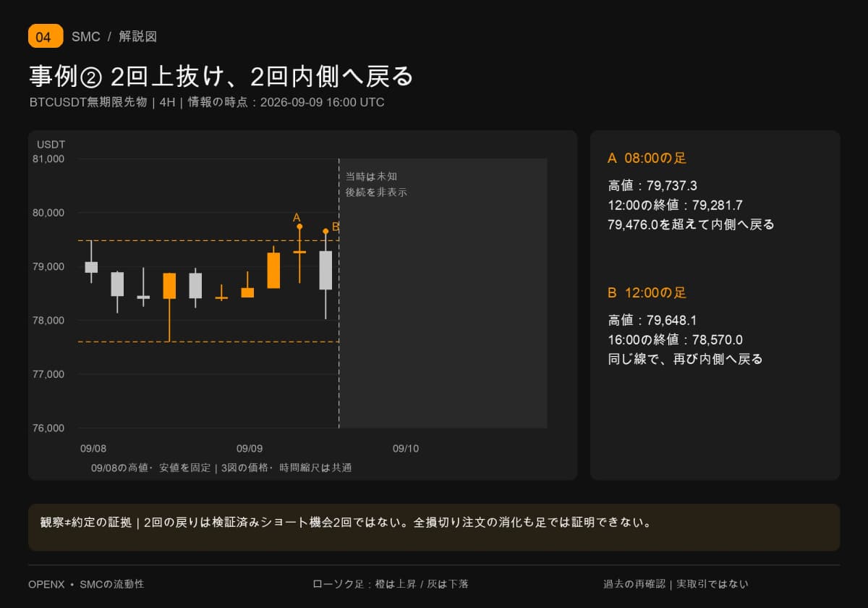868x608 pixels.
Task: Click the 解説図 breadcrumb text
Action: 138,37
